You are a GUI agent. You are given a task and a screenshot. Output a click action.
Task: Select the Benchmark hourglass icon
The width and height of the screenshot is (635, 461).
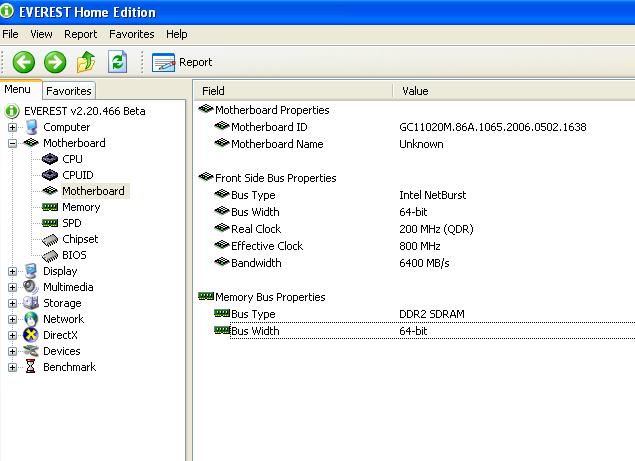click(x=30, y=367)
